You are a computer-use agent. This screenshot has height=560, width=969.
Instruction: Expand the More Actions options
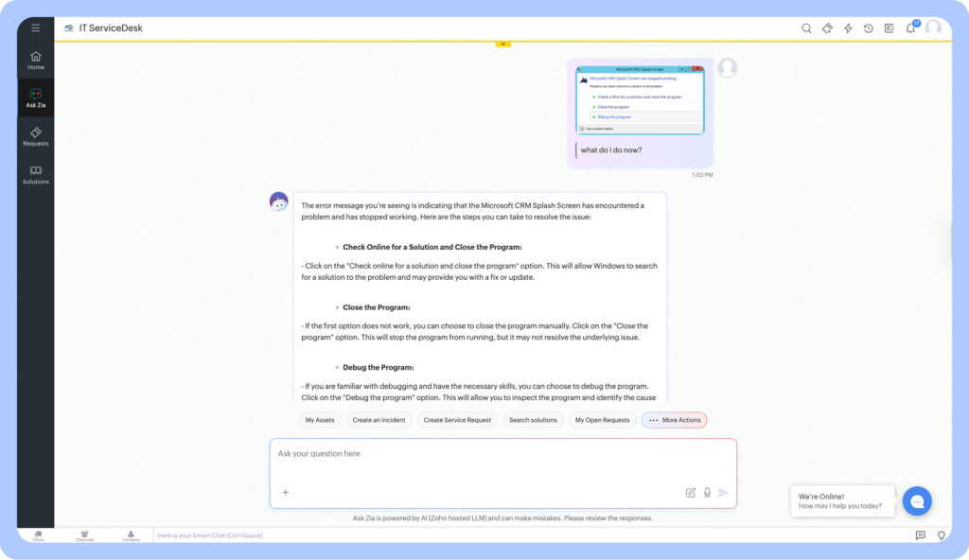coord(674,419)
